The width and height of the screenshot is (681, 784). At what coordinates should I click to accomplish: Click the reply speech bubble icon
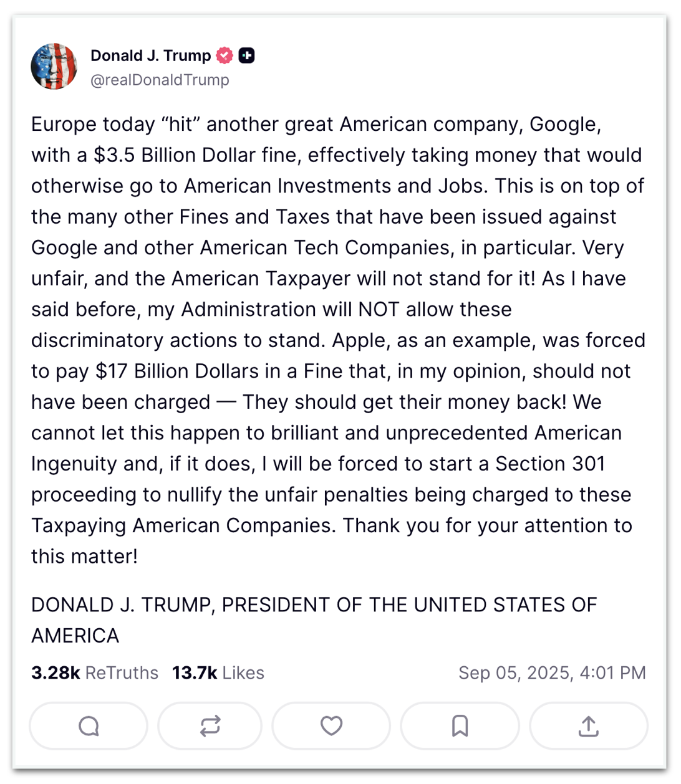coord(89,726)
